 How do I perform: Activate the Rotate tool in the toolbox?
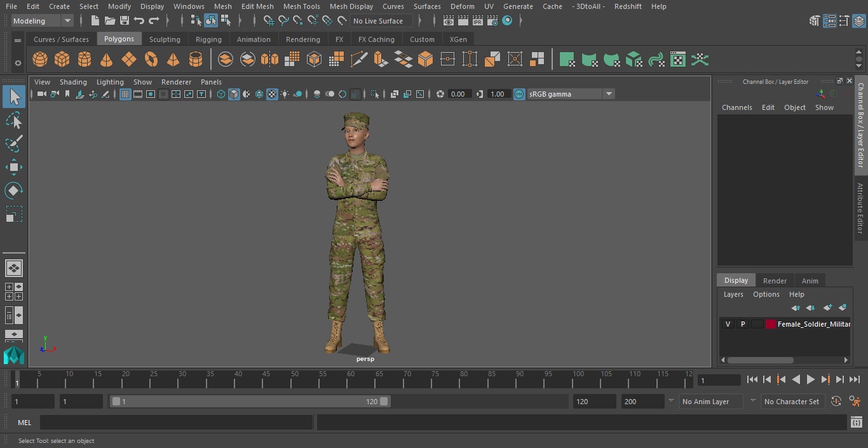coord(14,191)
